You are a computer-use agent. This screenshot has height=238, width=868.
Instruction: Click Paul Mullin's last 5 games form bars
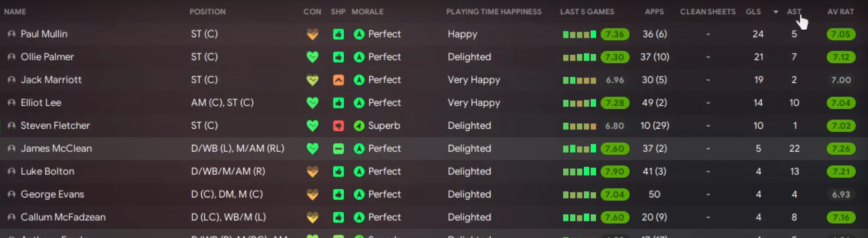[x=579, y=34]
